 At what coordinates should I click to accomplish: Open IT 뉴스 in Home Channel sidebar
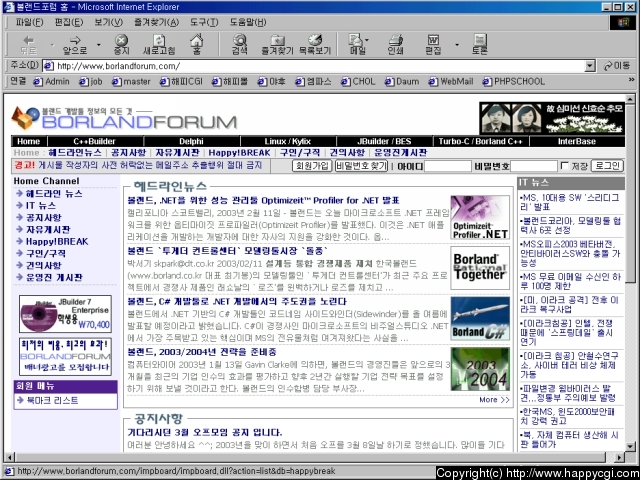pyautogui.click(x=41, y=205)
